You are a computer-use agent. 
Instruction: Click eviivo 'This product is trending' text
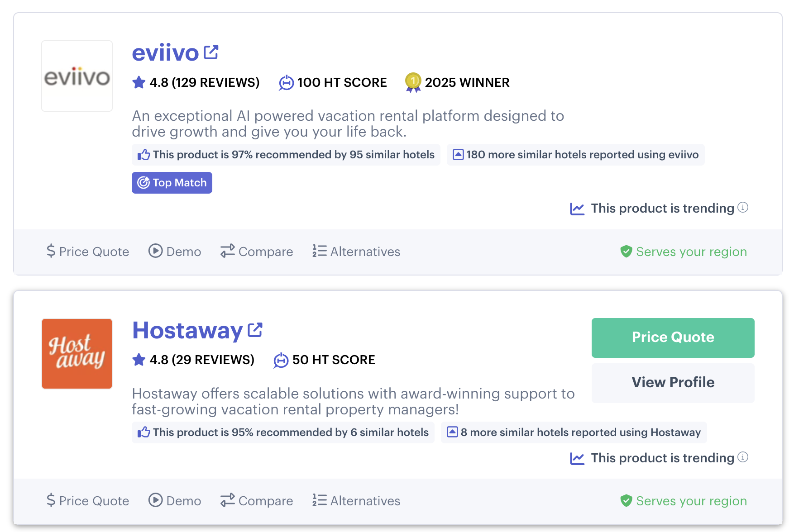663,209
